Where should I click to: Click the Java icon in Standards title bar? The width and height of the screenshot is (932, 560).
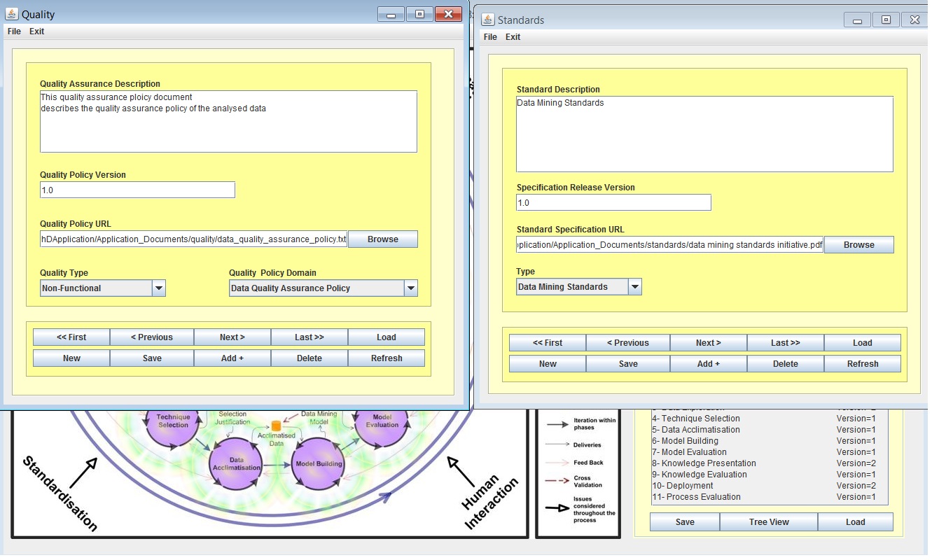[x=487, y=20]
